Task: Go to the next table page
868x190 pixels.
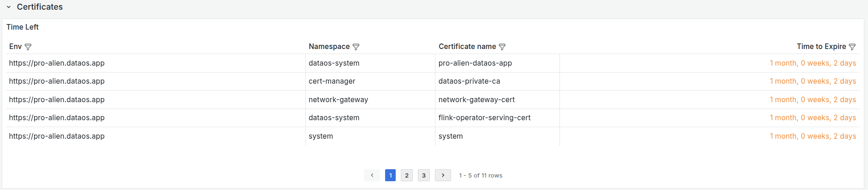Action: pyautogui.click(x=443, y=175)
